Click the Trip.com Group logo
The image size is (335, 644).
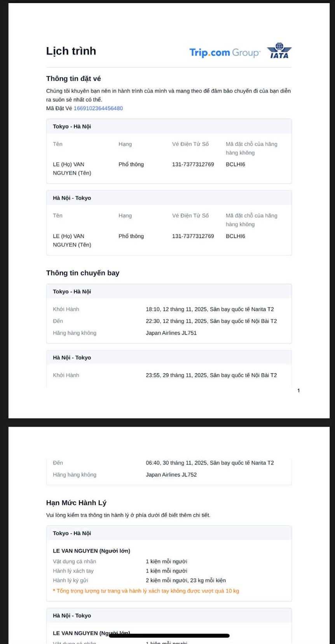click(224, 52)
